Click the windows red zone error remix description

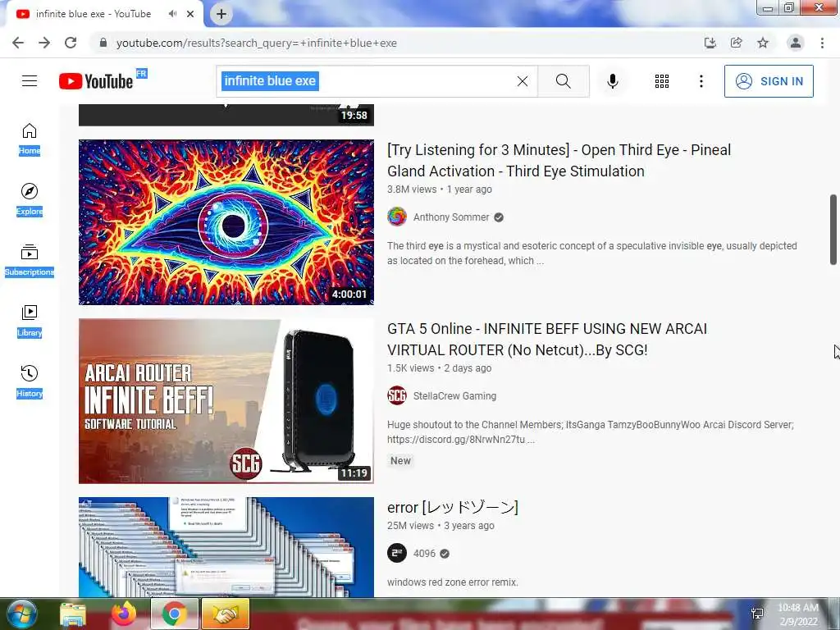tap(453, 582)
